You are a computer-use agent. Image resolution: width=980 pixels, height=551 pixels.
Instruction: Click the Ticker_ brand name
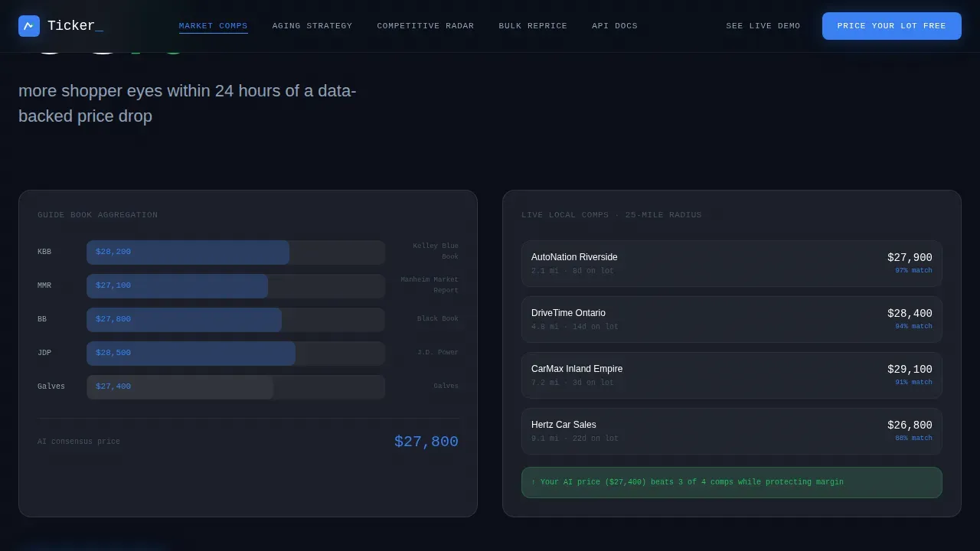(75, 26)
